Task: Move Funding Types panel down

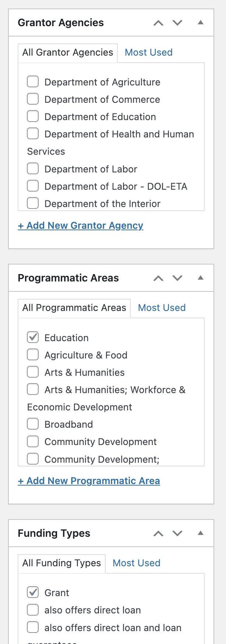Action: tap(177, 533)
